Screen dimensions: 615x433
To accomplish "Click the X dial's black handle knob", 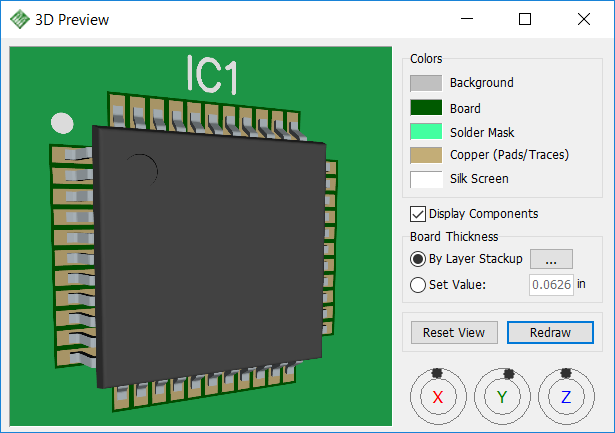I will (x=437, y=373).
